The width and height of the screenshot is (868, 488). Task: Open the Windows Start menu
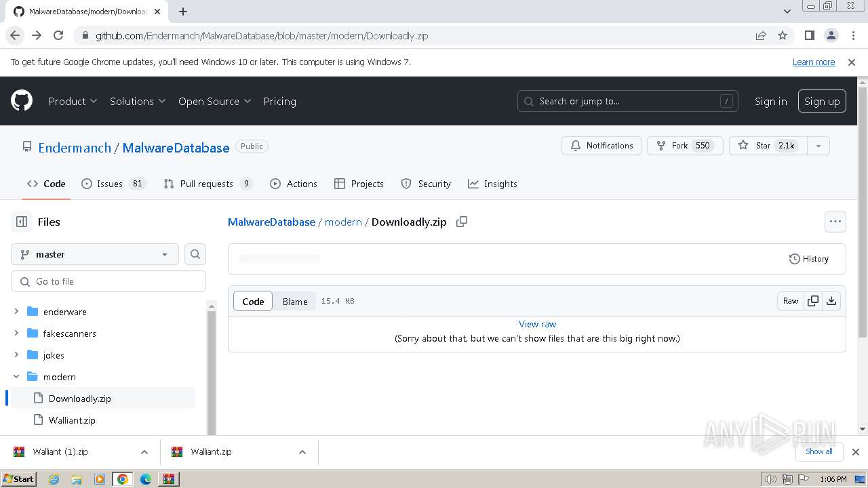pos(19,479)
